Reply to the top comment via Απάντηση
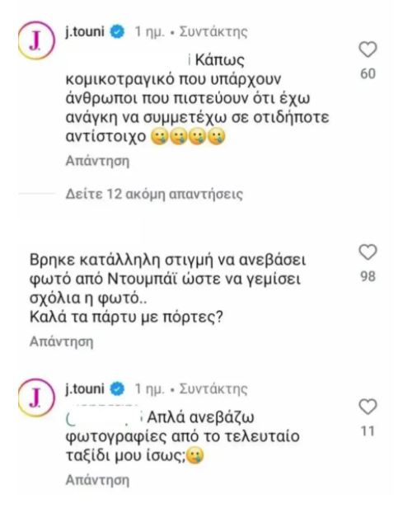Screen dimensions: 398x532 pyautogui.click(x=97, y=161)
